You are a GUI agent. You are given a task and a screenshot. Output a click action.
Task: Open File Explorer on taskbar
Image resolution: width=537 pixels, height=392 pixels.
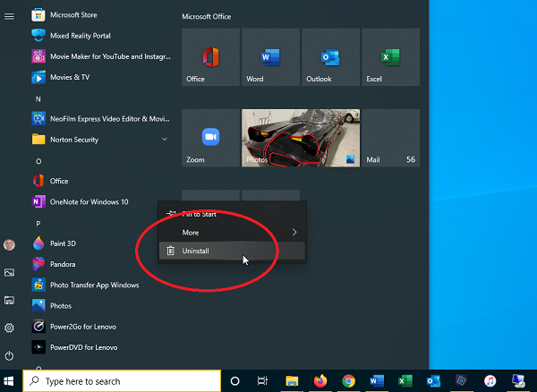coord(292,381)
